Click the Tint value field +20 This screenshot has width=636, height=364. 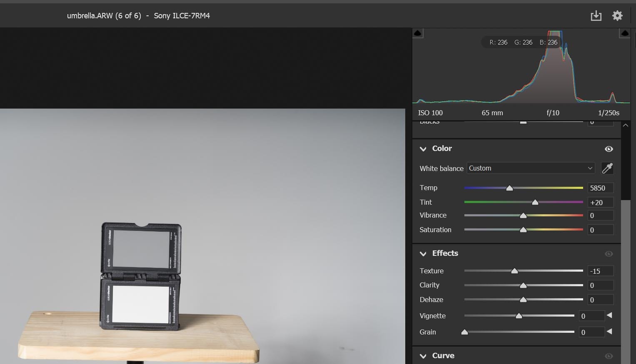(600, 203)
